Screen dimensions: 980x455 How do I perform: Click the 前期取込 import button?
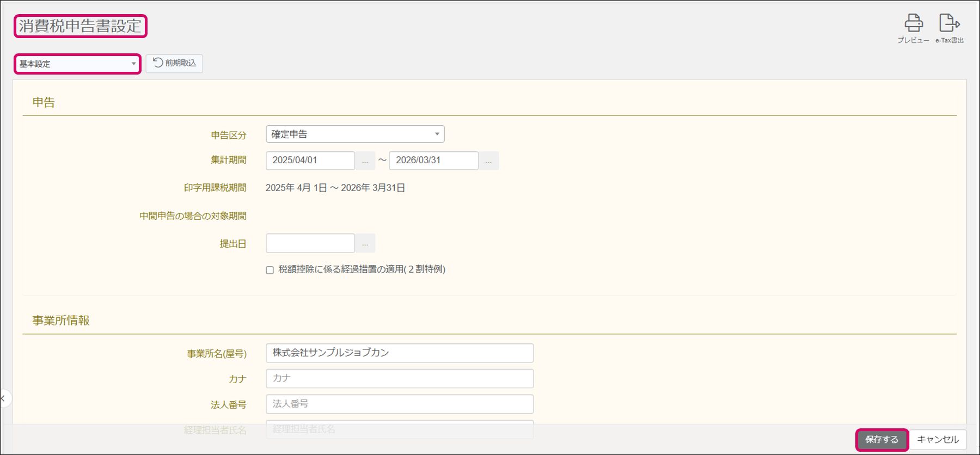[x=174, y=63]
